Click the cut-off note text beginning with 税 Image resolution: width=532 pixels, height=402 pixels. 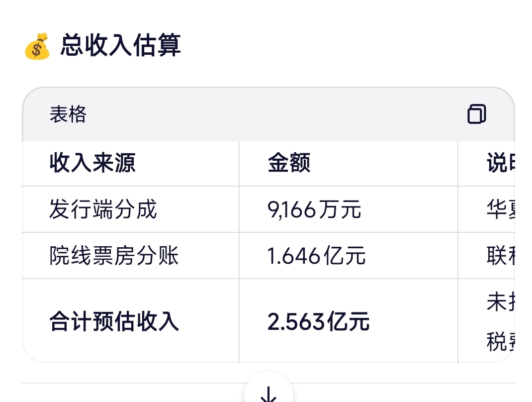point(499,341)
